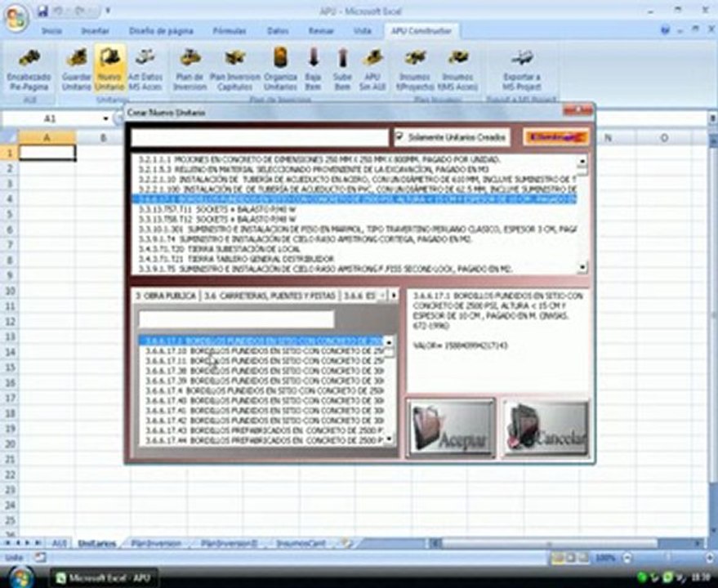Viewport: 718px width, 588px height.
Task: Open the Datos ribbon tab
Action: click(x=278, y=31)
